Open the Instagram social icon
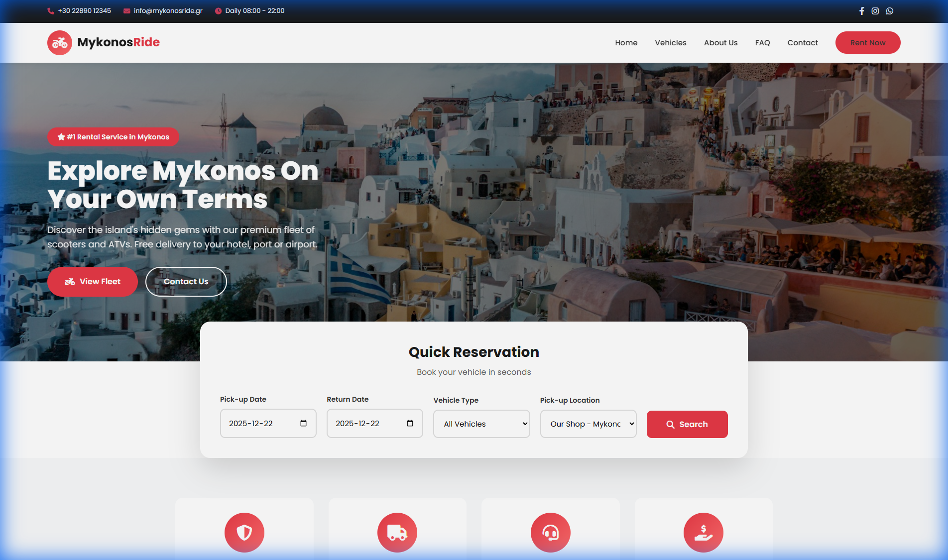Image resolution: width=948 pixels, height=560 pixels. coord(875,11)
